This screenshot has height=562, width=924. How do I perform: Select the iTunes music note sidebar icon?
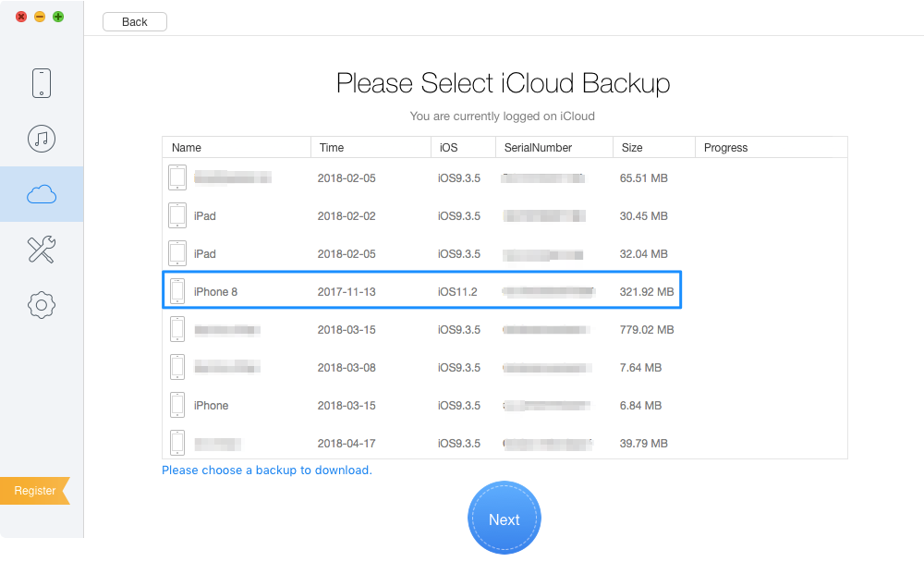pos(42,139)
